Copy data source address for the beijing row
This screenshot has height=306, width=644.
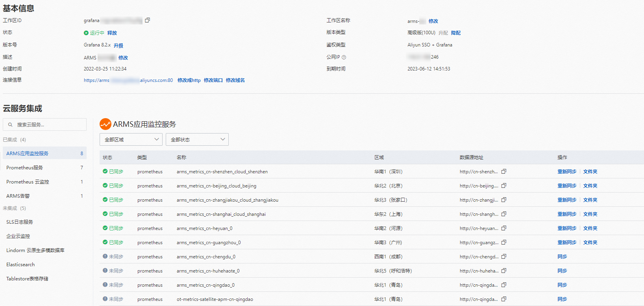[x=504, y=185]
